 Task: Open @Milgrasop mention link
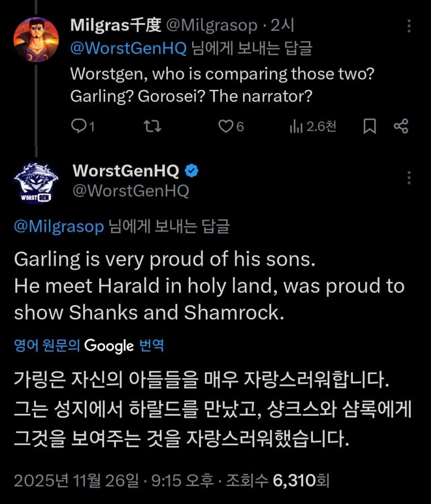(59, 226)
